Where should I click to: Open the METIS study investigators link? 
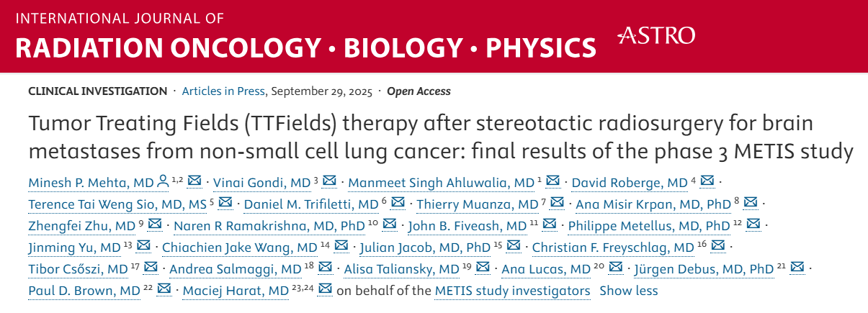coord(512,291)
